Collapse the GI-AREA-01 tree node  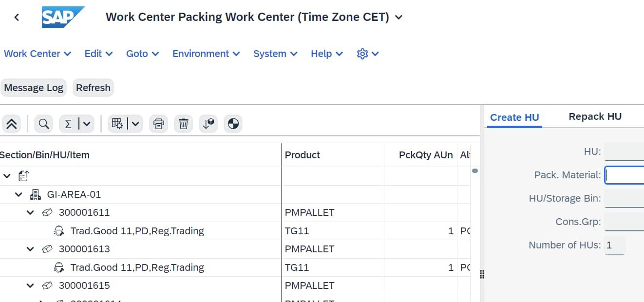pyautogui.click(x=19, y=195)
